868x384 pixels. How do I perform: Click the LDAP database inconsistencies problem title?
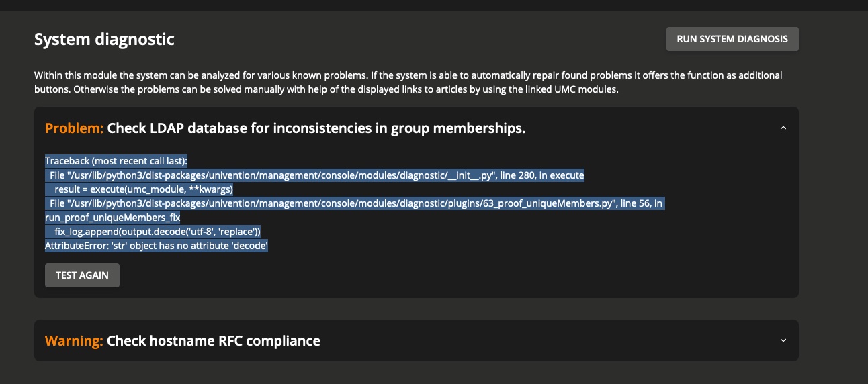[x=316, y=128]
